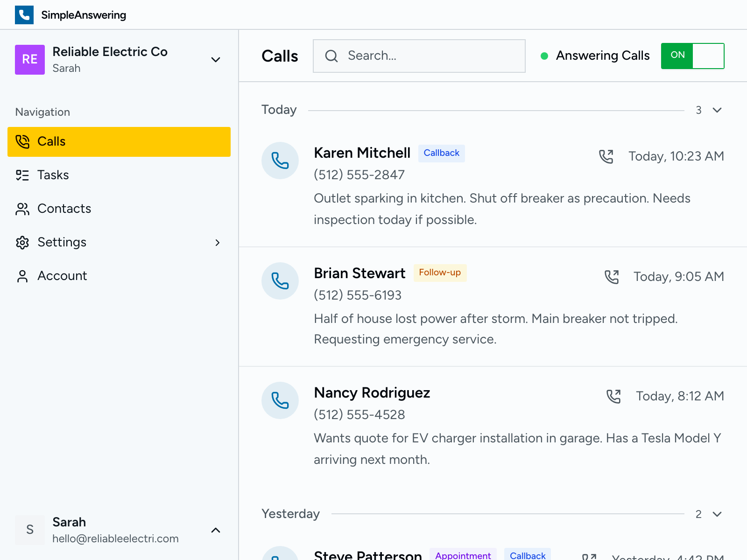The image size is (747, 560).
Task: Click the green Answering Calls status dot
Action: click(544, 56)
